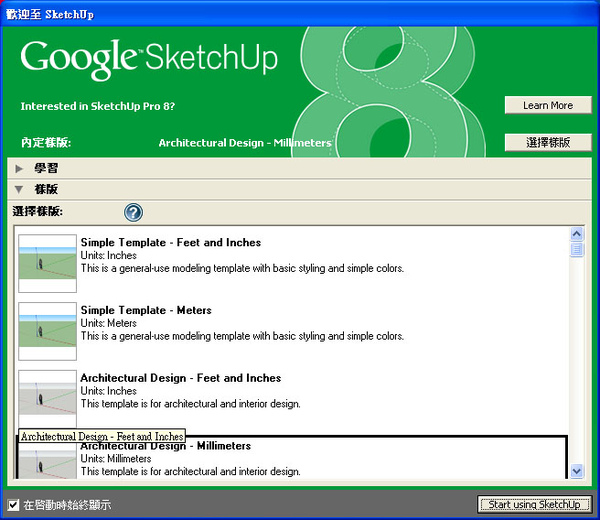The width and height of the screenshot is (600, 520).
Task: Toggle the 在啟動時始終顯示 checkbox
Action: pyautogui.click(x=13, y=505)
